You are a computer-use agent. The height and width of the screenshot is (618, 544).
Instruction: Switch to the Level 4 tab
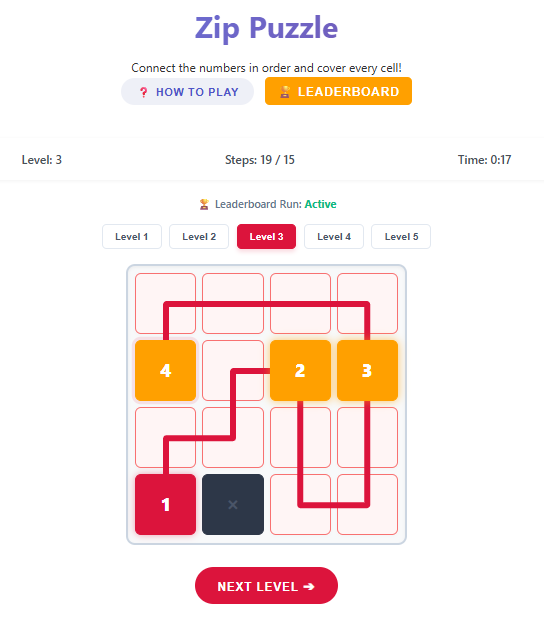tap(334, 236)
